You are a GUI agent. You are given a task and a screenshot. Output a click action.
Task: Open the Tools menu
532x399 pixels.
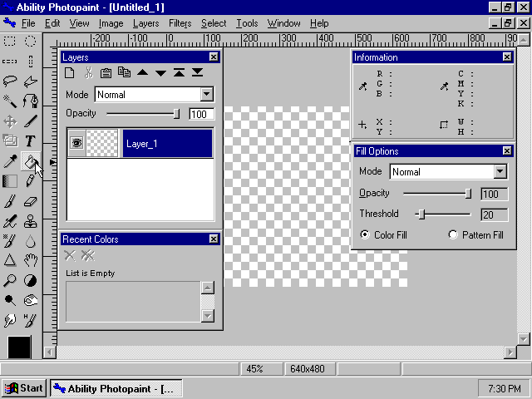click(247, 23)
